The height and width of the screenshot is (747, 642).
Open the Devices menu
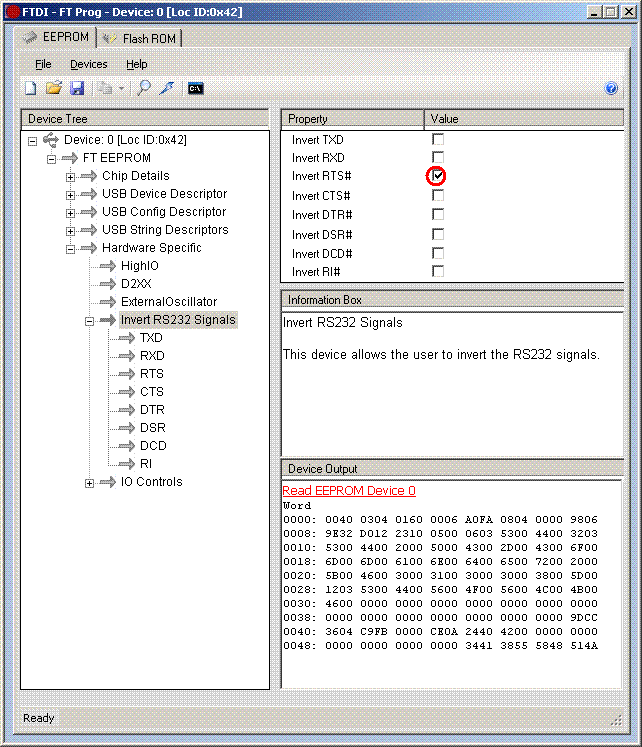point(89,64)
